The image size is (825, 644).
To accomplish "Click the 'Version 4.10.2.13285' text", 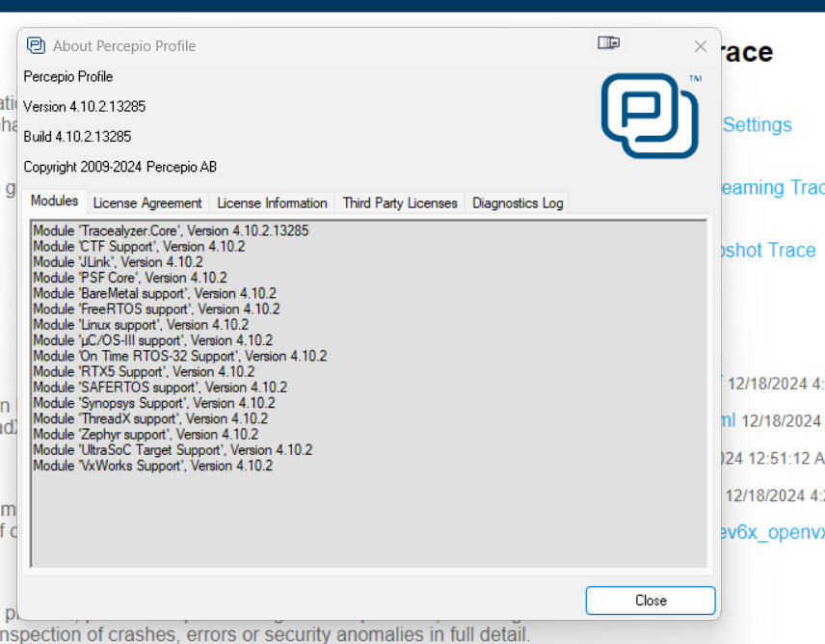I will click(x=84, y=107).
